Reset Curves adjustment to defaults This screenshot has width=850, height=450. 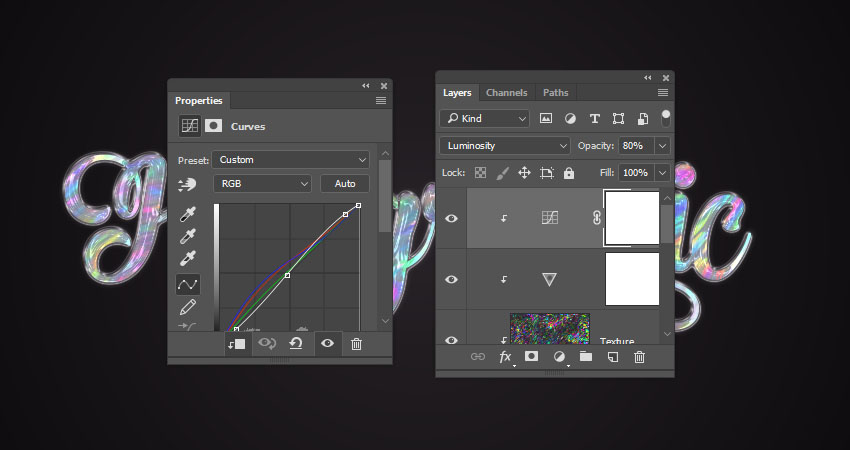pyautogui.click(x=296, y=344)
